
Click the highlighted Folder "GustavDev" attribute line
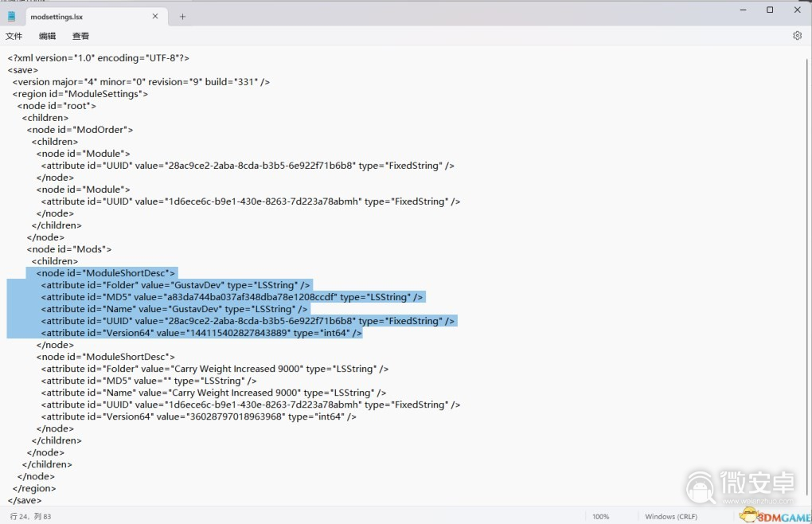click(x=175, y=285)
